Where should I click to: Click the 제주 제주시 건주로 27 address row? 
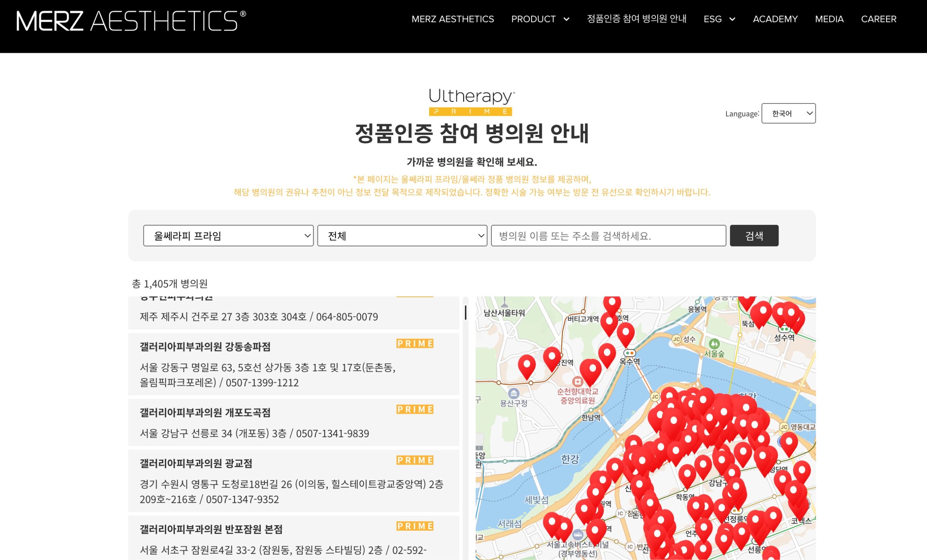(x=259, y=317)
